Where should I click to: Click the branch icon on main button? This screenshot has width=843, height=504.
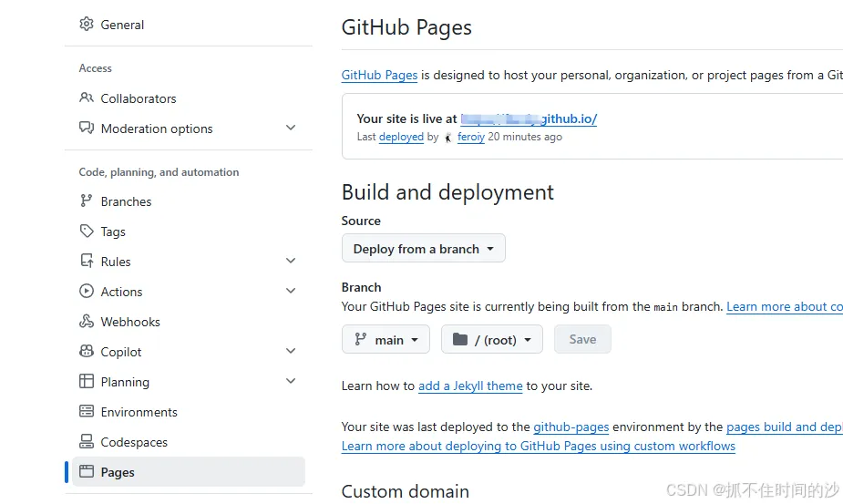(x=360, y=339)
